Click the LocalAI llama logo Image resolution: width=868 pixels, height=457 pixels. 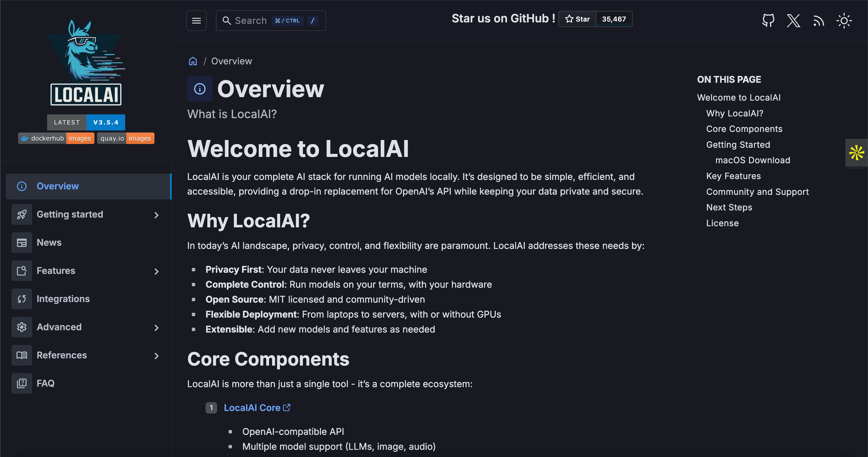coord(86,62)
